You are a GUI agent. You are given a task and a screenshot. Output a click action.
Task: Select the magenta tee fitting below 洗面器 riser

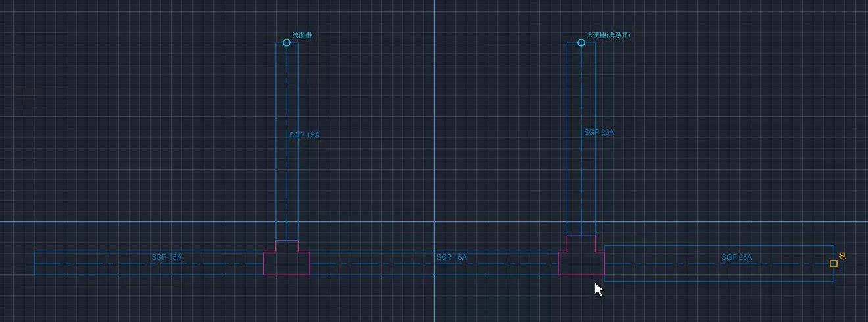tap(287, 258)
